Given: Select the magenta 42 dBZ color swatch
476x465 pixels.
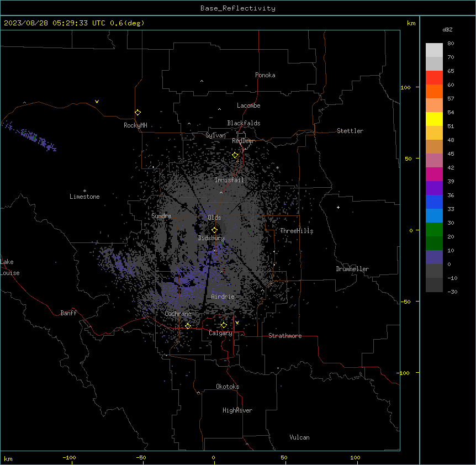Looking at the screenshot, I should point(434,174).
